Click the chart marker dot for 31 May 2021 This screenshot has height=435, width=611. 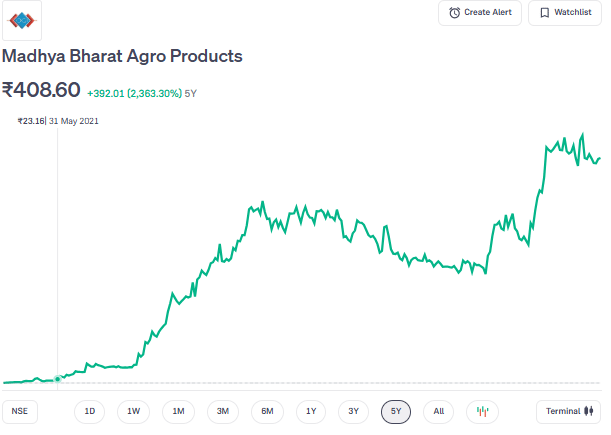pos(57,379)
